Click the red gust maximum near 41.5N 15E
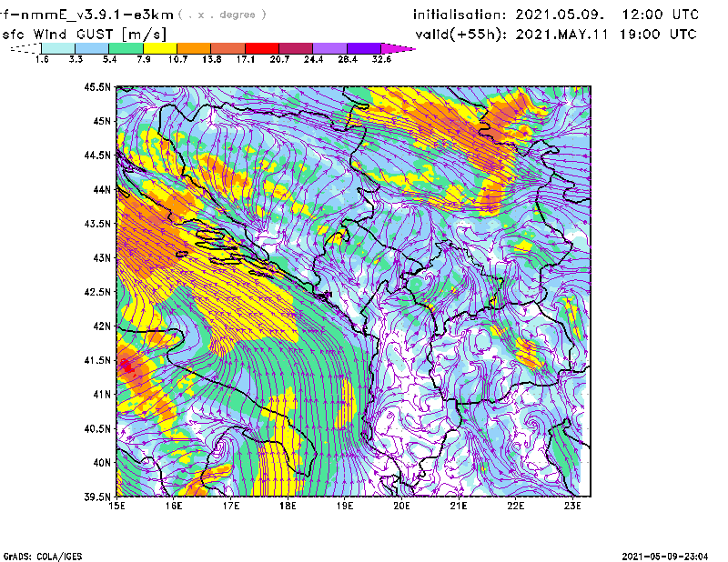The width and height of the screenshot is (728, 562). click(126, 366)
